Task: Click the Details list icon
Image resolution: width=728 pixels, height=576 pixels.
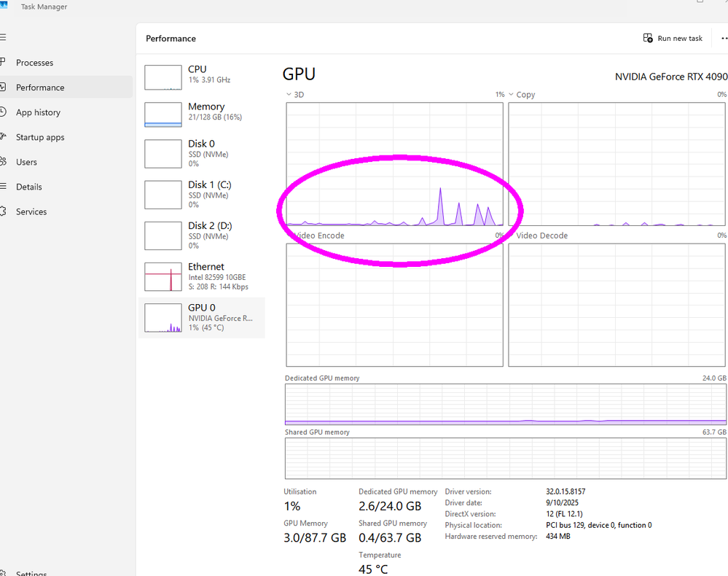Action: tap(3, 186)
